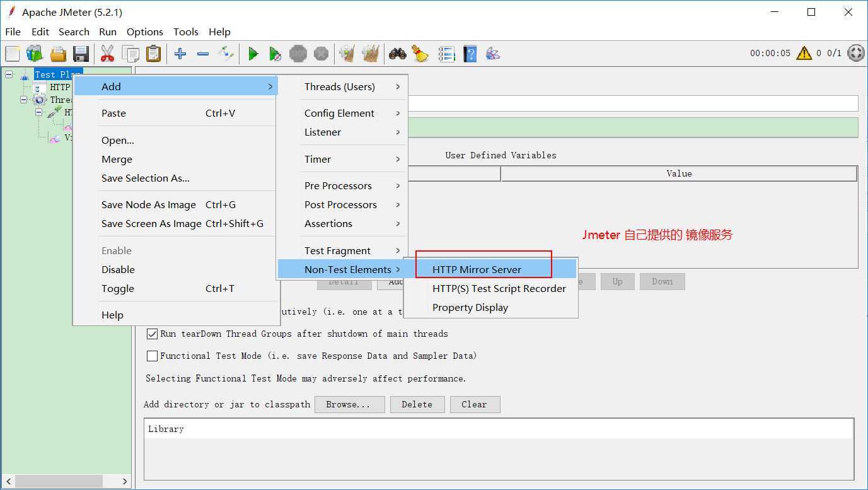The image size is (868, 490).
Task: Click Paste in the context menu
Action: coord(175,113)
